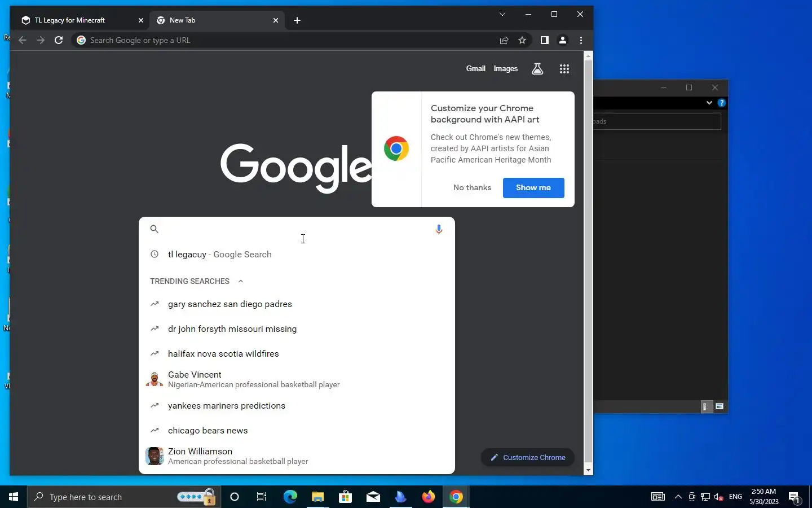Choose 'chicago bears news' suggestion
The height and width of the screenshot is (508, 812).
[x=297, y=431]
